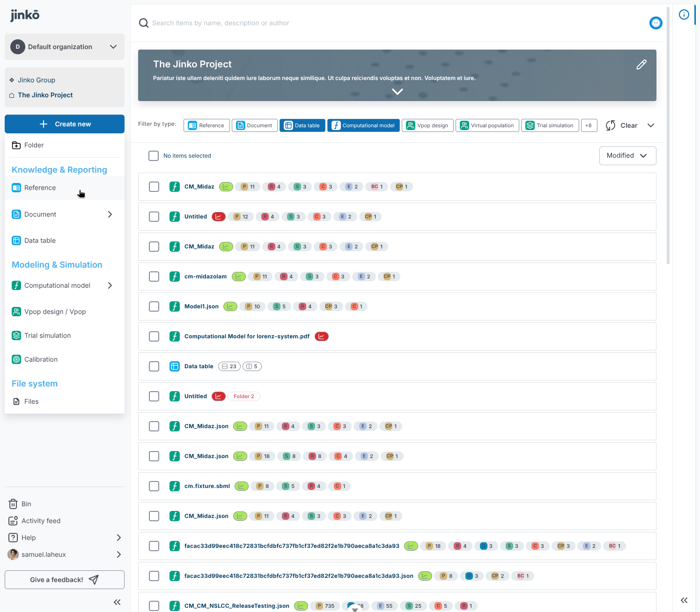The image size is (700, 612).
Task: Click the 23 rows badge on Data table
Action: point(229,366)
